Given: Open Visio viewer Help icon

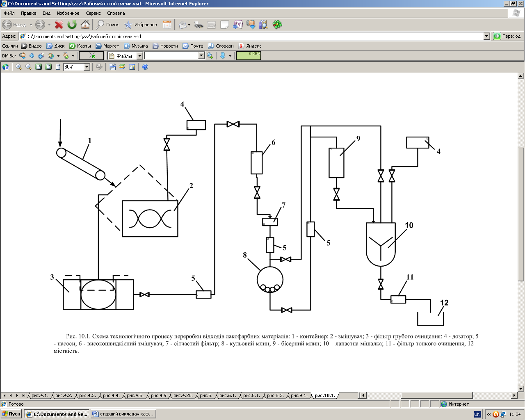Looking at the screenshot, I should pos(145,67).
